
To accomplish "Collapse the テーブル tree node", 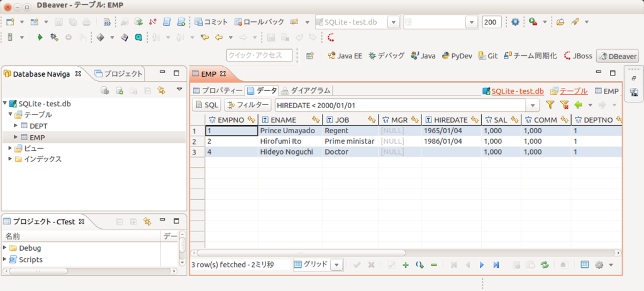I will tap(10, 114).
